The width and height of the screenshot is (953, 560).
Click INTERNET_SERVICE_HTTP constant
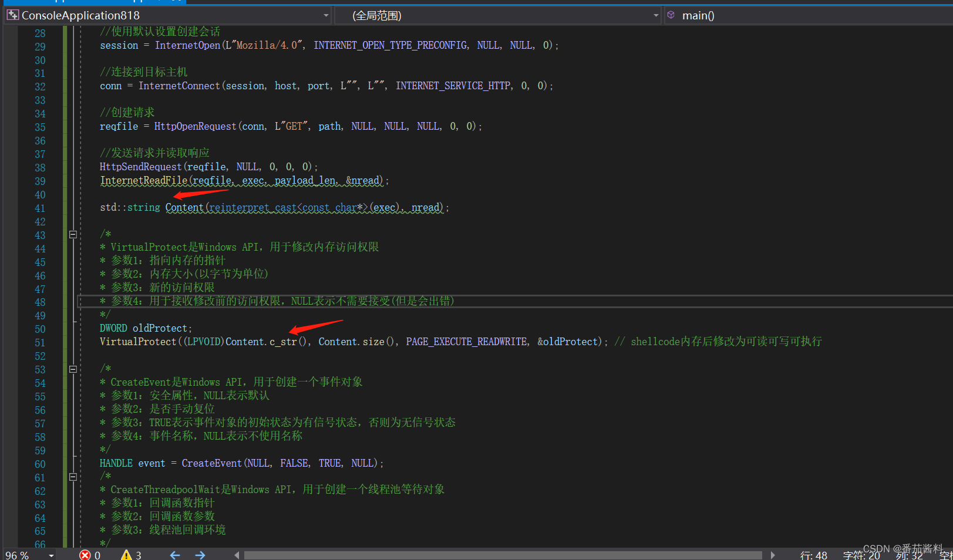point(453,86)
